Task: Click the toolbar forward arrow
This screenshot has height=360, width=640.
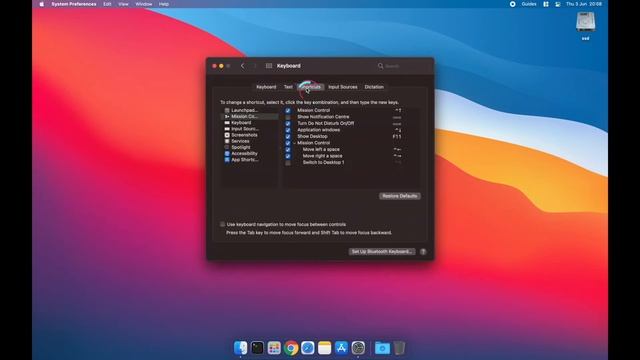Action: pyautogui.click(x=255, y=66)
